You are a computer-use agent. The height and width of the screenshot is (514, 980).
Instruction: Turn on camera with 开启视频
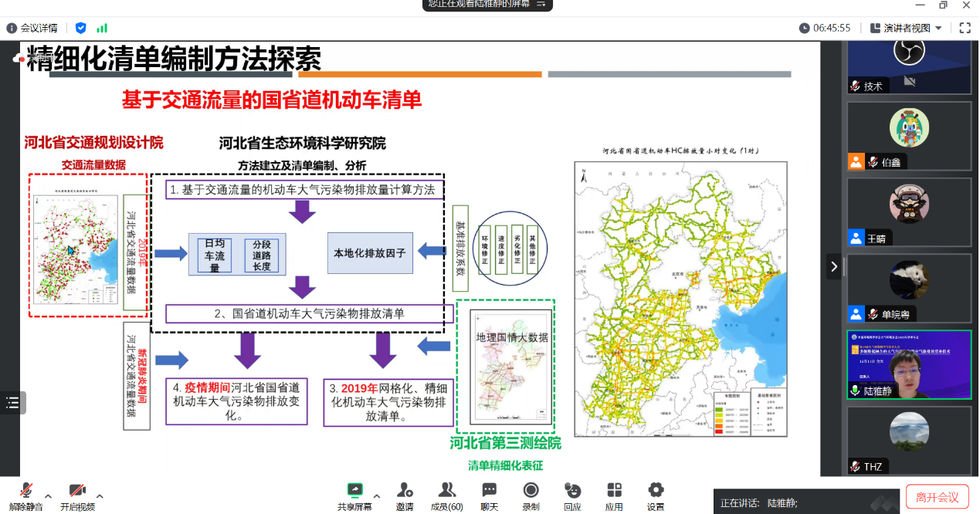click(77, 496)
